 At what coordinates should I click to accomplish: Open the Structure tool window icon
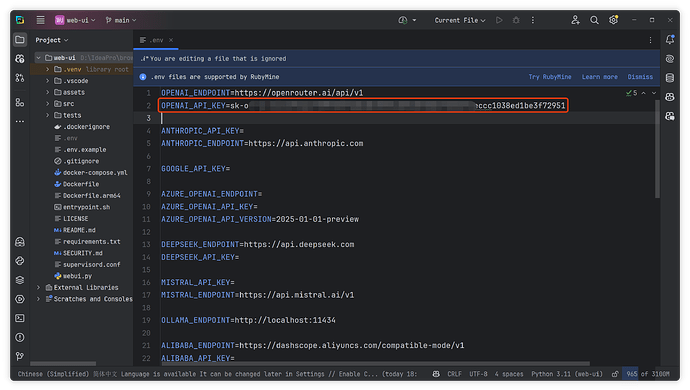tap(20, 103)
